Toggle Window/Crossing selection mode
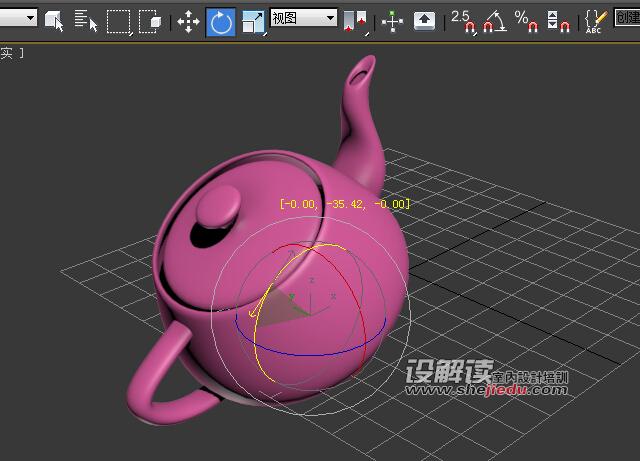 pos(150,20)
